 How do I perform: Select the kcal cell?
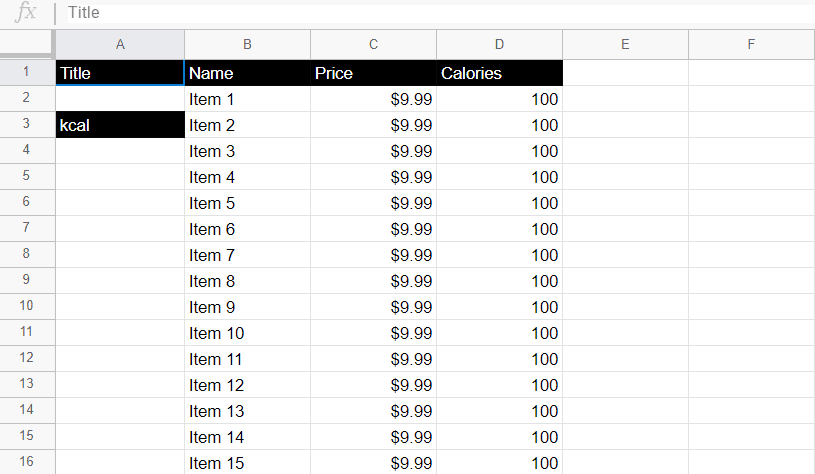(x=120, y=125)
